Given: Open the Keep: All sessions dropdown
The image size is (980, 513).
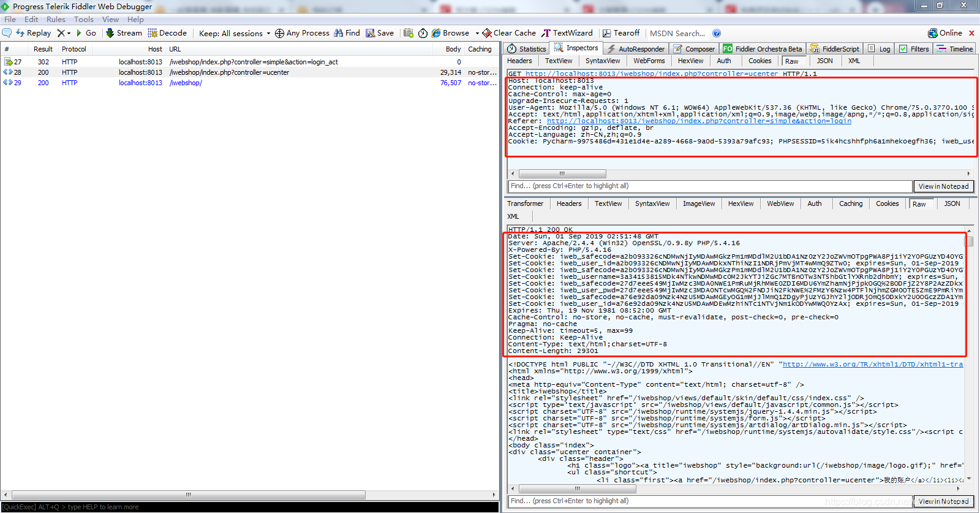Looking at the screenshot, I should pos(235,33).
